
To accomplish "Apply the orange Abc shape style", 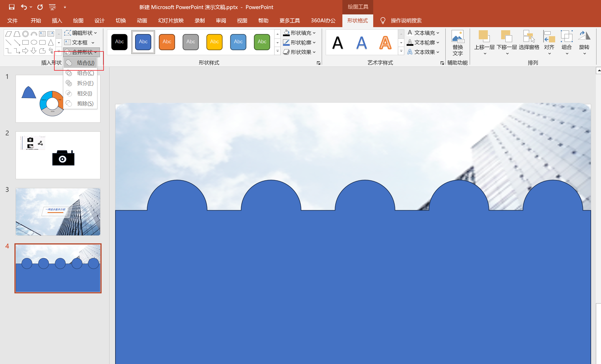I will point(167,42).
